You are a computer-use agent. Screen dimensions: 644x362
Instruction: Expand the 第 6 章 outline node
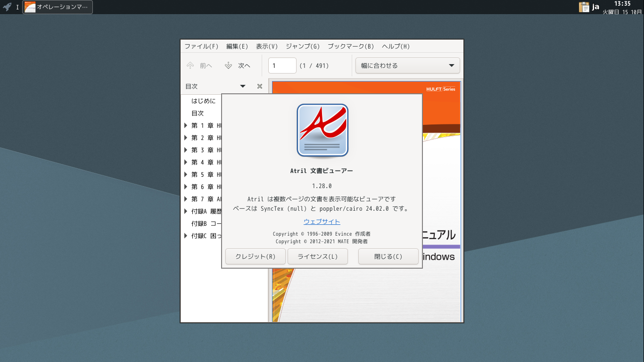pos(186,187)
